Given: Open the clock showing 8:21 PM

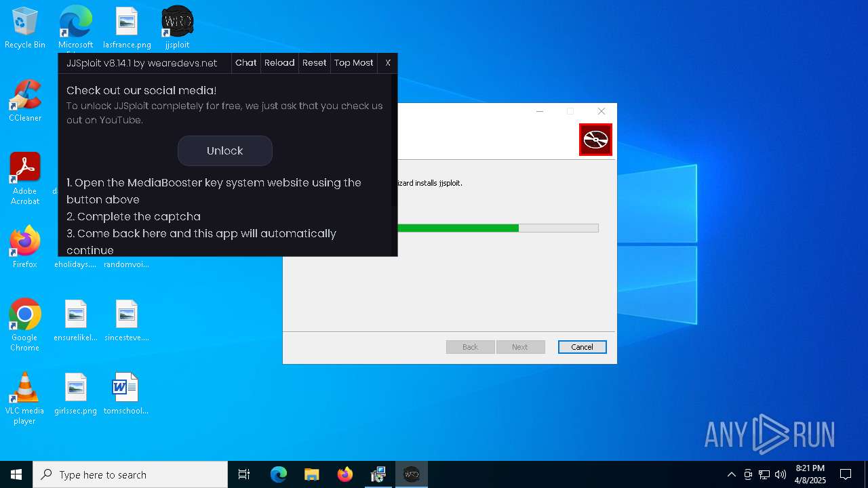Looking at the screenshot, I should pos(810,474).
